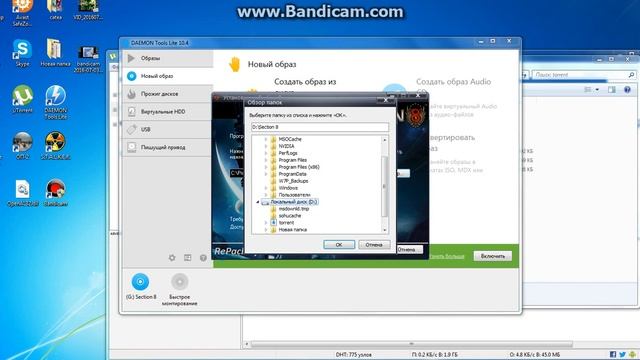Click the Twitter icon in uTorrent status bar
This screenshot has width=640, height=360.
coord(622,355)
